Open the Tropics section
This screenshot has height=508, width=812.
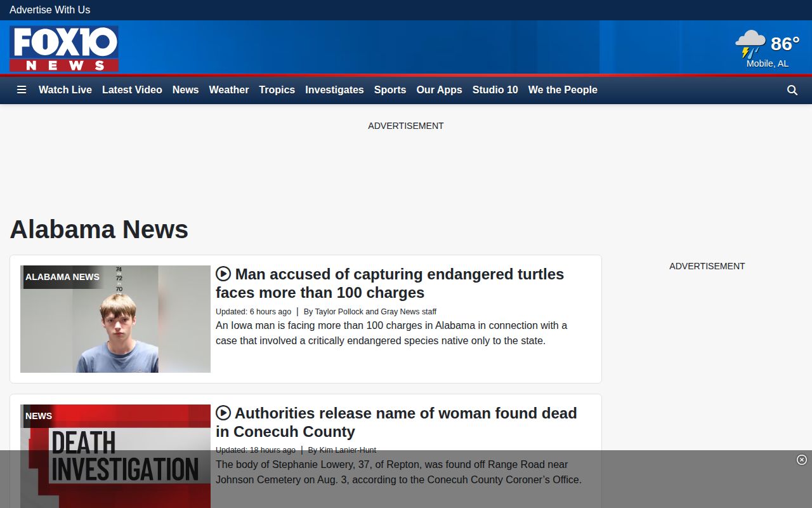point(277,90)
